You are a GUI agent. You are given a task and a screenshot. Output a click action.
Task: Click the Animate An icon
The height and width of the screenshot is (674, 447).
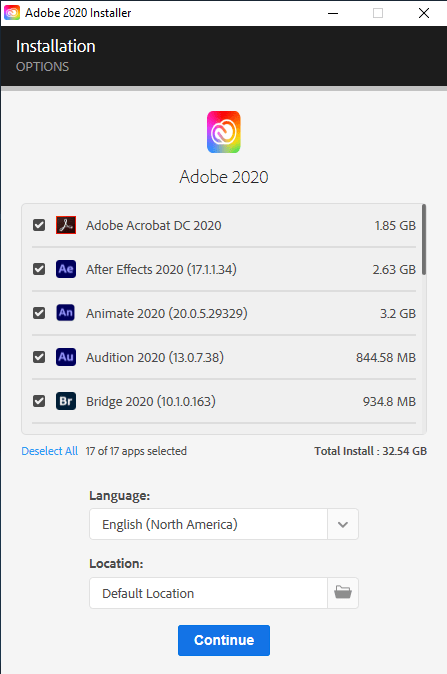click(x=66, y=313)
